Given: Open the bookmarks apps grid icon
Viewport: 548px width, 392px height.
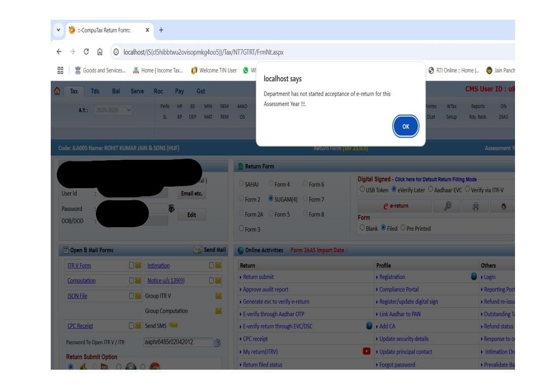Looking at the screenshot, I should 60,70.
